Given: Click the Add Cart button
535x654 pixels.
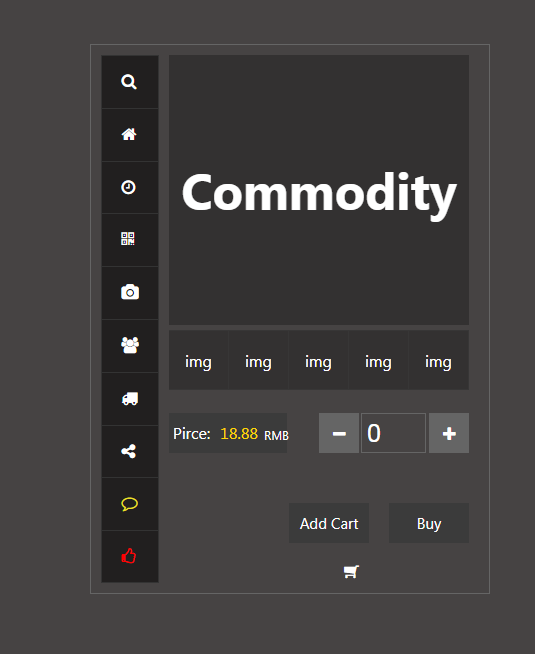Looking at the screenshot, I should (329, 523).
